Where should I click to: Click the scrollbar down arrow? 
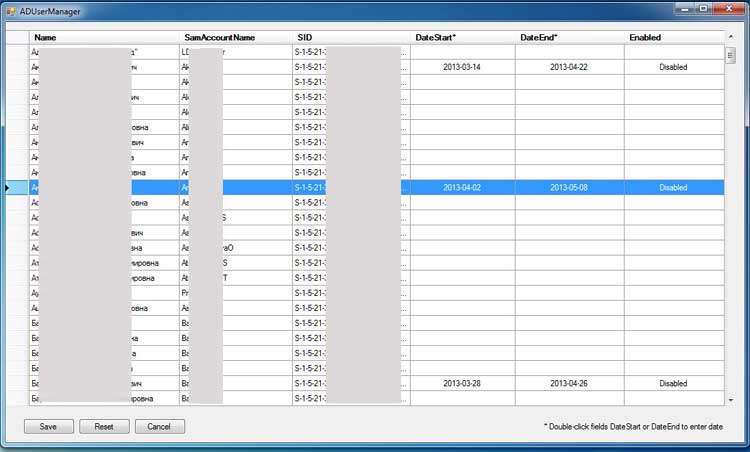tap(730, 399)
